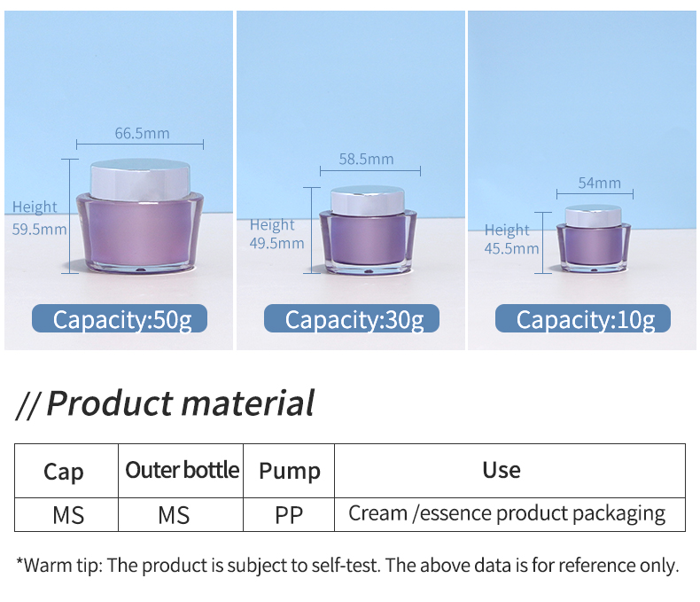Click the 58.5mm width measurement

pos(366,159)
